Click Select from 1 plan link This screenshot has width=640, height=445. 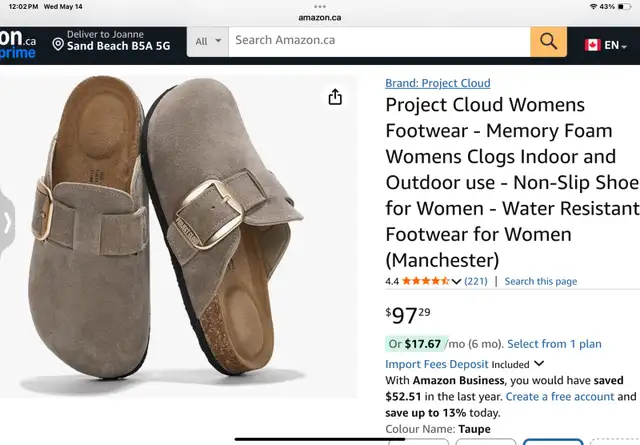pos(554,344)
